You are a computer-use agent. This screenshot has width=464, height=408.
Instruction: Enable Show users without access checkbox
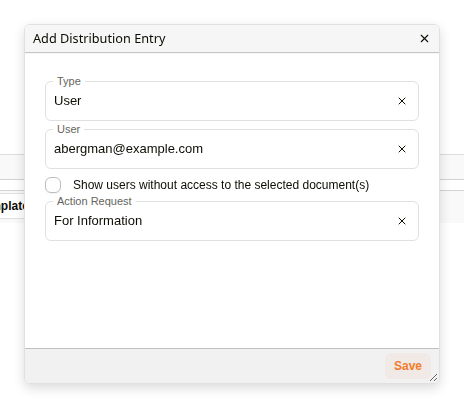click(53, 185)
